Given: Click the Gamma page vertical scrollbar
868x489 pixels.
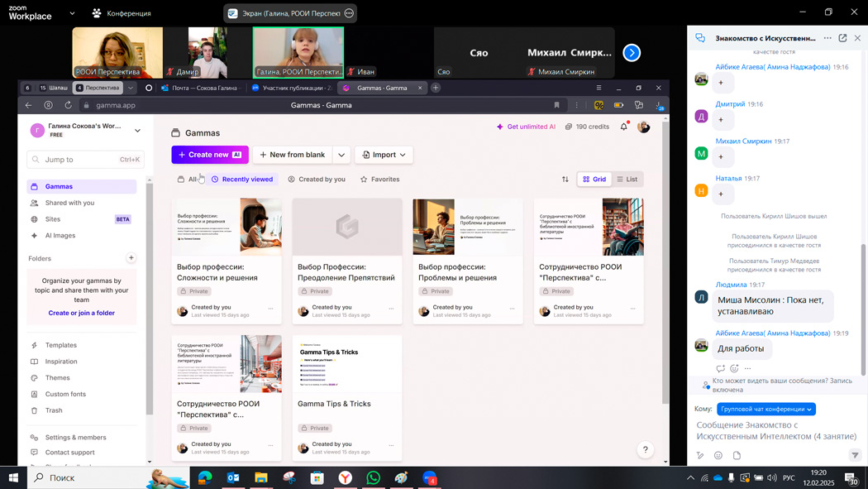Looking at the screenshot, I should tap(665, 261).
